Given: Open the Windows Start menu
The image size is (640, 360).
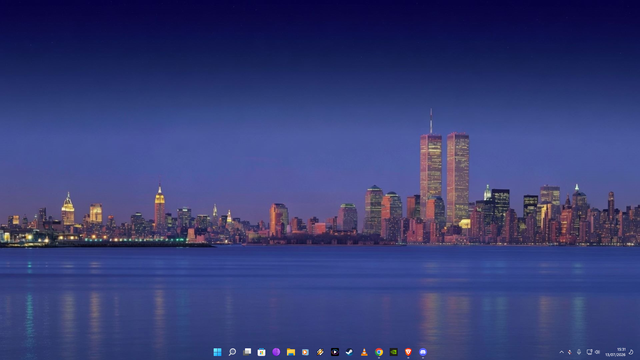Looking at the screenshot, I should (218, 352).
